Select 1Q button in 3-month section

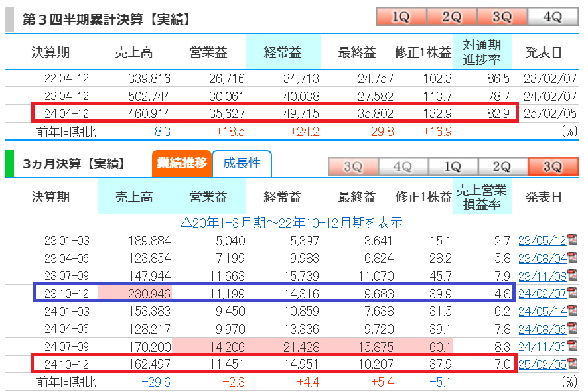point(453,166)
